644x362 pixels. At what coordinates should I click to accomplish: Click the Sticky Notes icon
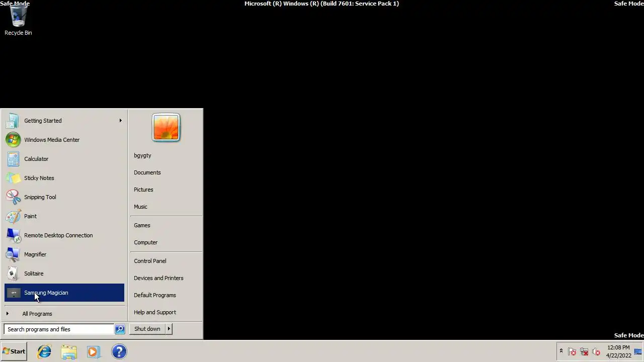pos(13,178)
